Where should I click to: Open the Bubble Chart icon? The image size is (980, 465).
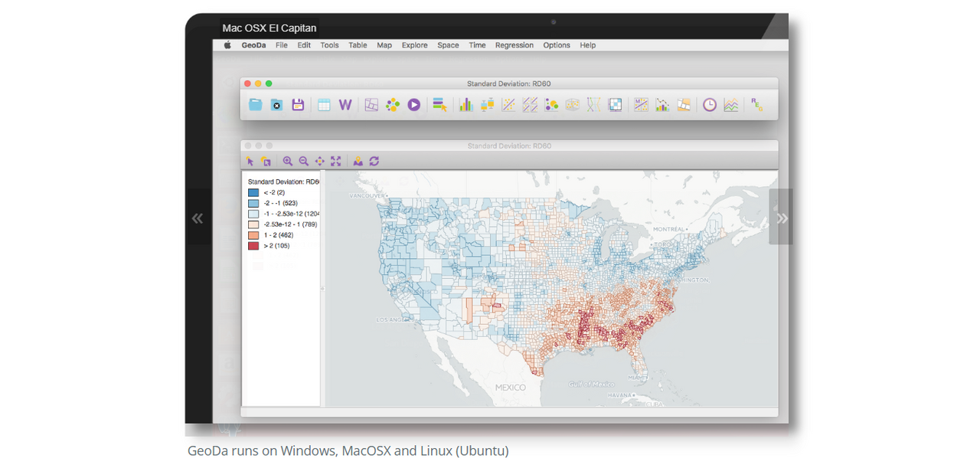(551, 105)
